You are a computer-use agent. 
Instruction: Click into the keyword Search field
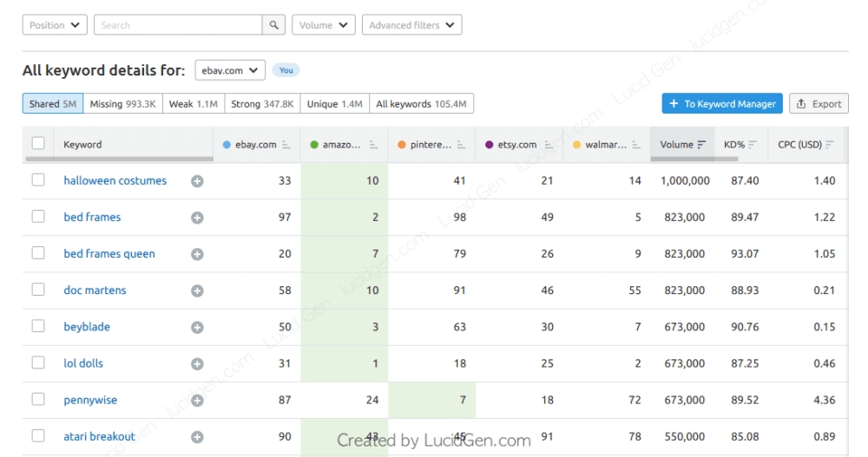[178, 25]
